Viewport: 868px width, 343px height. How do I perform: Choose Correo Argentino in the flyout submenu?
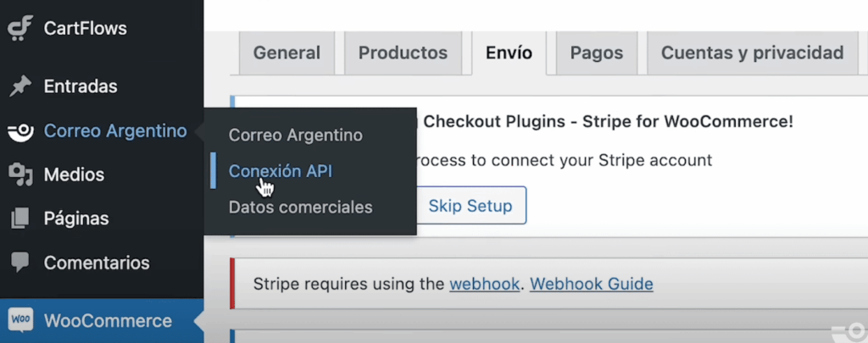(296, 135)
